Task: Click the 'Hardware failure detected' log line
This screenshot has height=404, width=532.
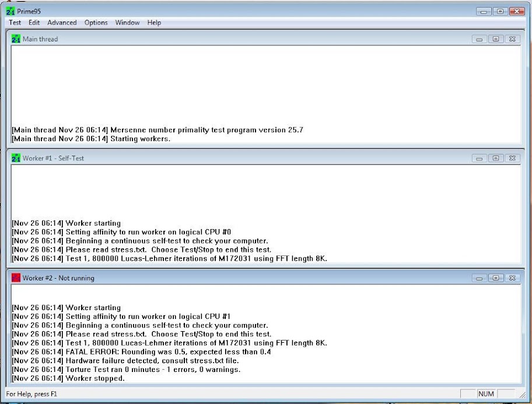Action: 125,361
